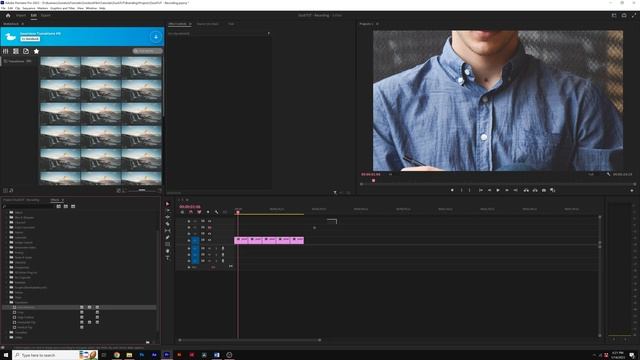
Task: Open Effects panel menu
Action: [x=63, y=200]
